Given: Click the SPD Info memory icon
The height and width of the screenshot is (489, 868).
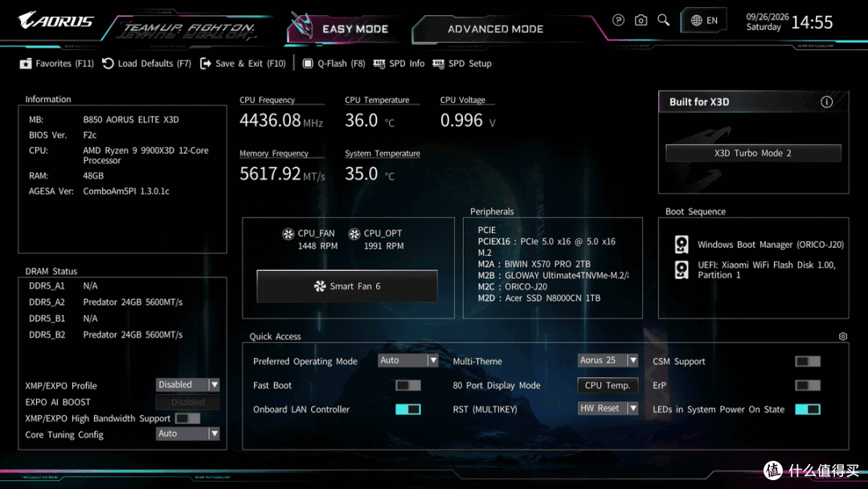Looking at the screenshot, I should point(379,64).
